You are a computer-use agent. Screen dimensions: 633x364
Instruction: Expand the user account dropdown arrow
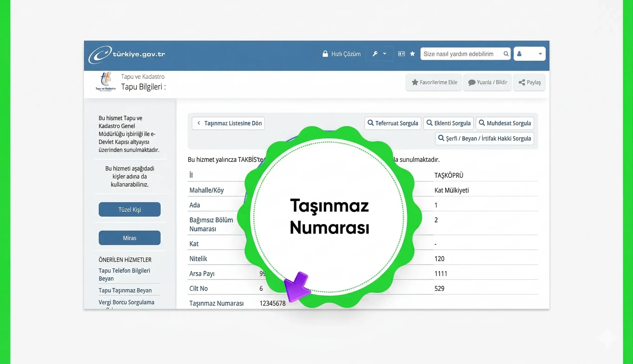[540, 54]
